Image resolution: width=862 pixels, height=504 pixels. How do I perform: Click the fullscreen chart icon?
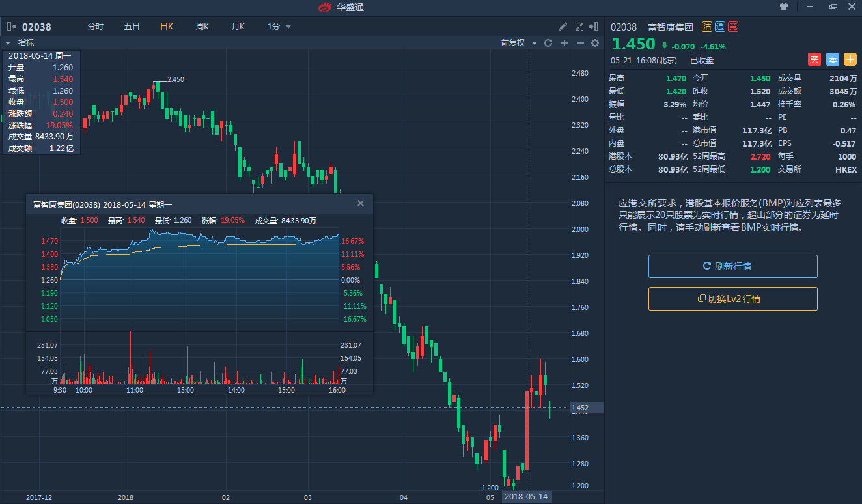coord(579,27)
